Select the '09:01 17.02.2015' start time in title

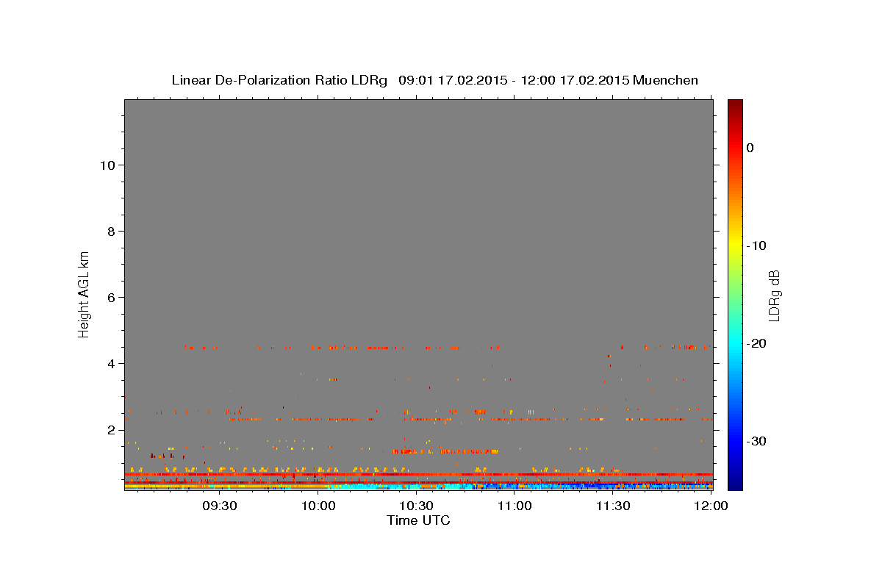452,80
